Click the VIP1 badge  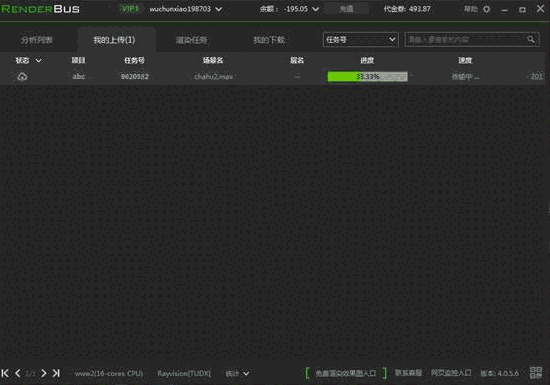coord(130,9)
